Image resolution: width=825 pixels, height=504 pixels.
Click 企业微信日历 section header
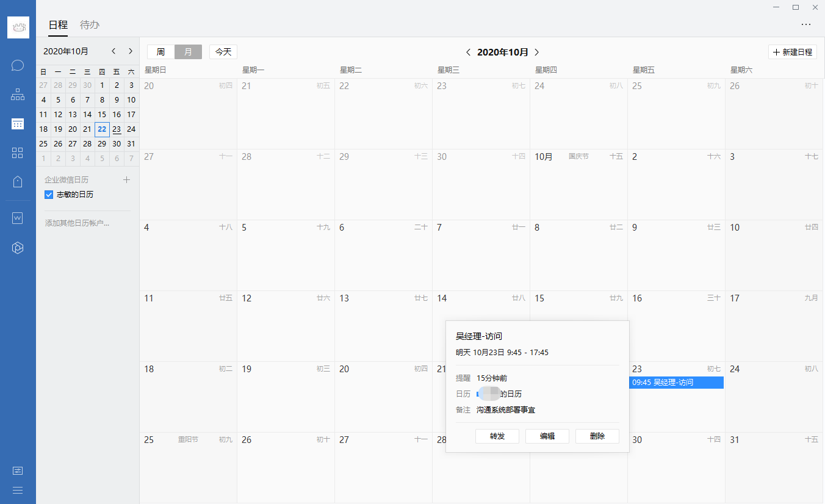(x=67, y=180)
